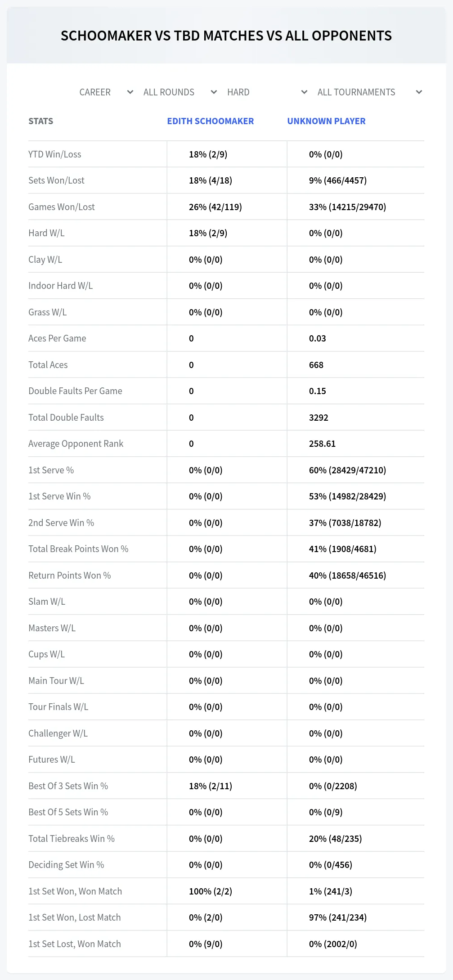The width and height of the screenshot is (453, 980).
Task: Click the page title heading
Action: point(226,36)
